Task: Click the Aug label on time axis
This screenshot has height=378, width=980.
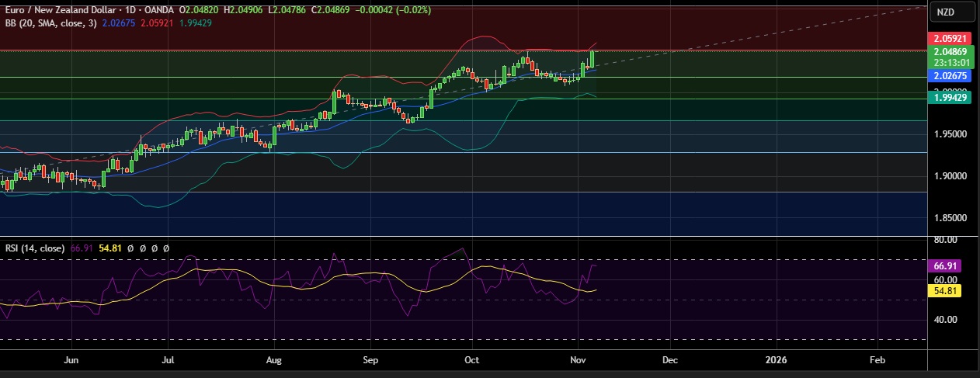Action: pyautogui.click(x=273, y=360)
